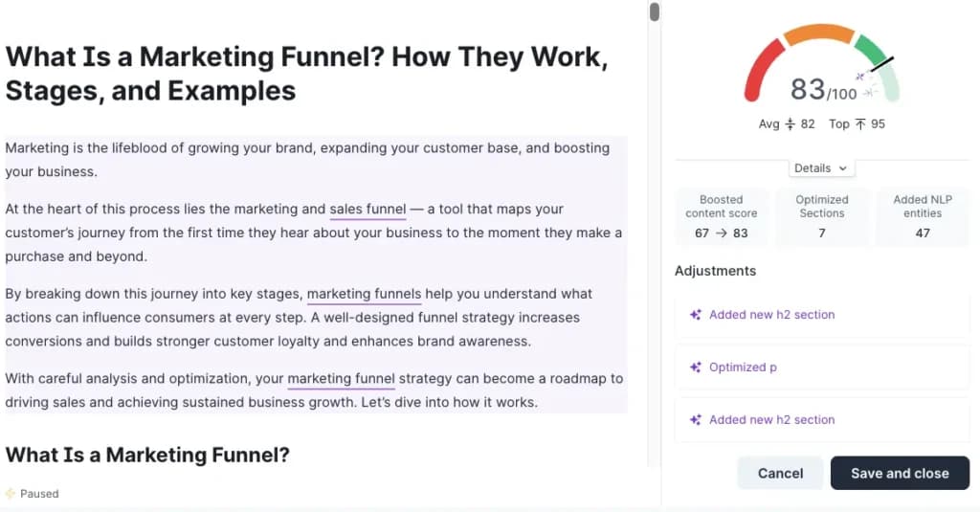Click the What Is a Marketing Funnel? heading
The width and height of the screenshot is (980, 512).
coord(147,455)
